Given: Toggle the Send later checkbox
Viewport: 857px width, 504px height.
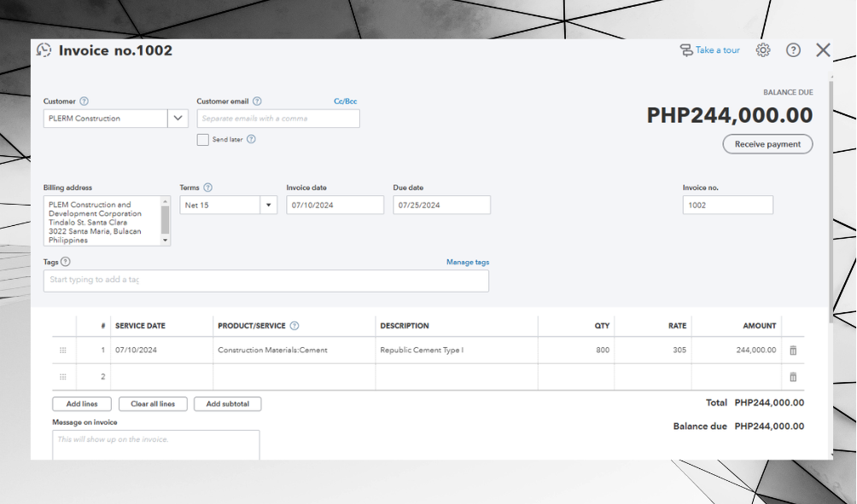Looking at the screenshot, I should coord(203,140).
